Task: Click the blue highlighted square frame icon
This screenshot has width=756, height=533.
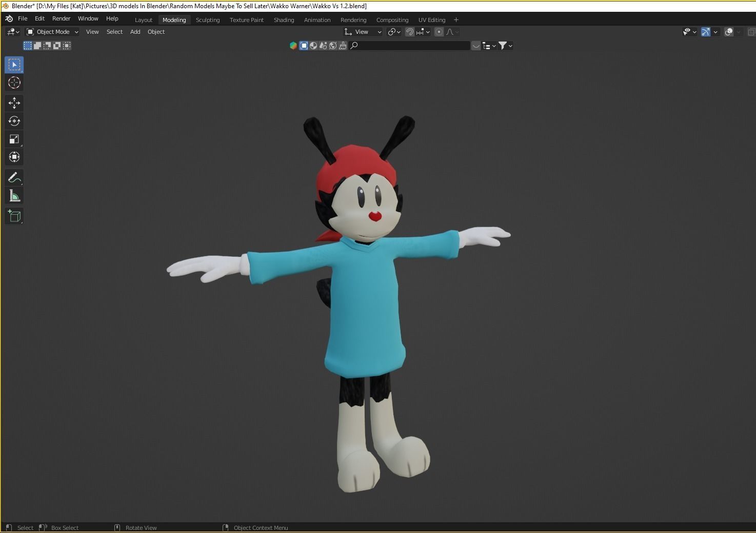Action: (x=304, y=46)
